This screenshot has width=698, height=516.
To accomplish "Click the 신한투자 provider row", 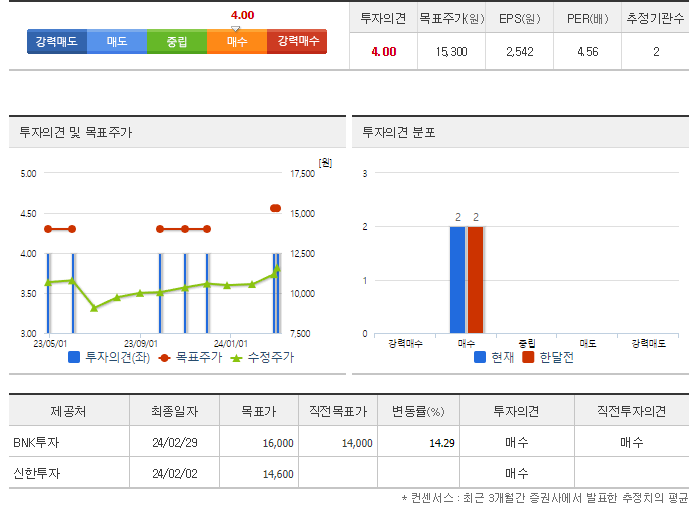I will [x=349, y=473].
